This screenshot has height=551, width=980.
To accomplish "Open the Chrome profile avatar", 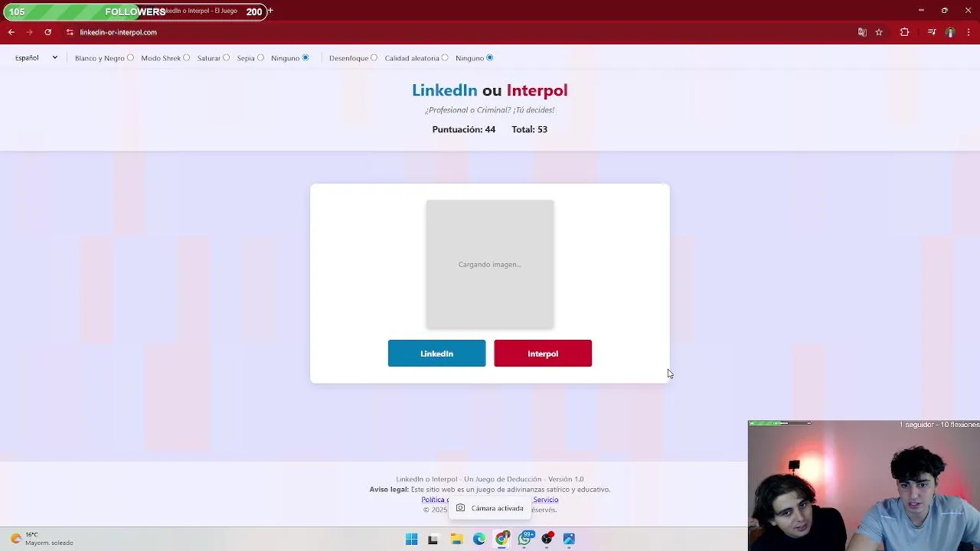I will pos(950,32).
